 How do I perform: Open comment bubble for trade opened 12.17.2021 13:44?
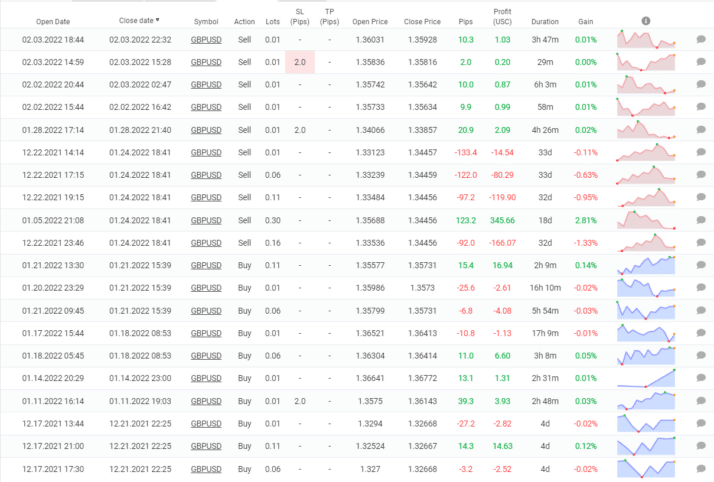(x=701, y=423)
